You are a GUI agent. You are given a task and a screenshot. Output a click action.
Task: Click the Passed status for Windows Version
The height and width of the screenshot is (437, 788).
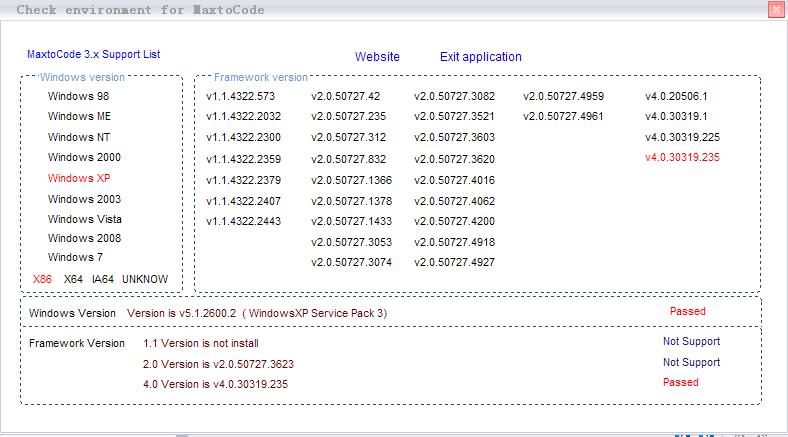coord(687,311)
